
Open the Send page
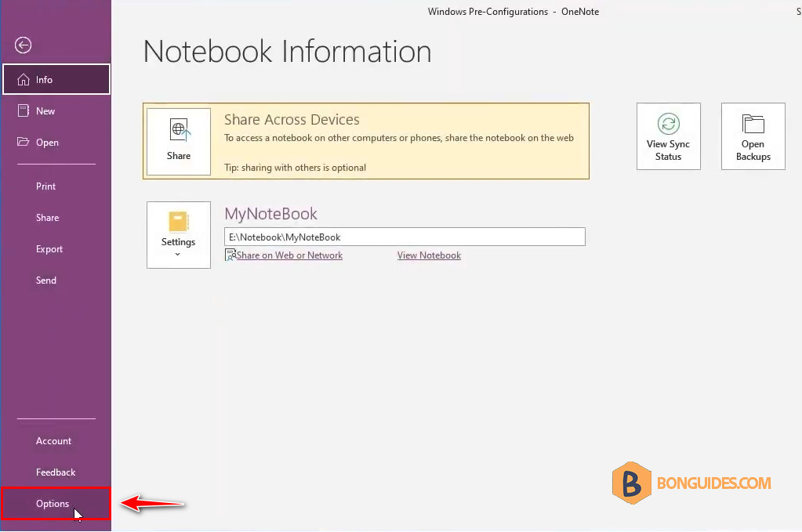click(x=56, y=280)
